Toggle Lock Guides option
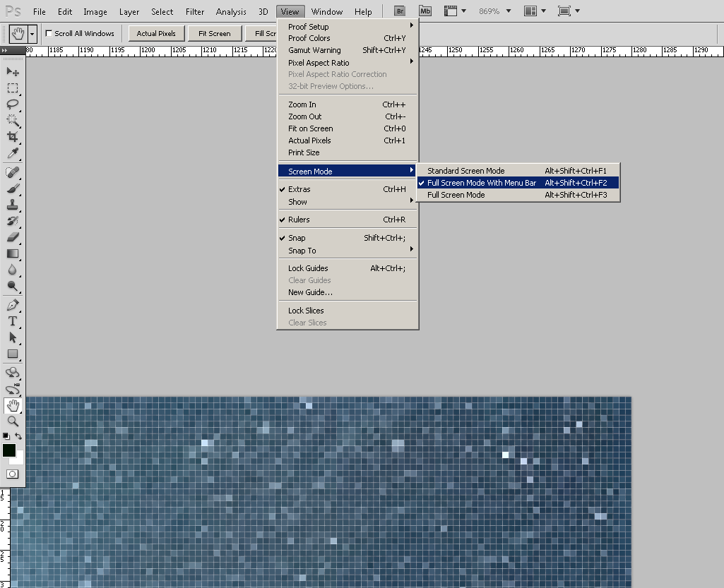This screenshot has height=588, width=724. pyautogui.click(x=348, y=268)
